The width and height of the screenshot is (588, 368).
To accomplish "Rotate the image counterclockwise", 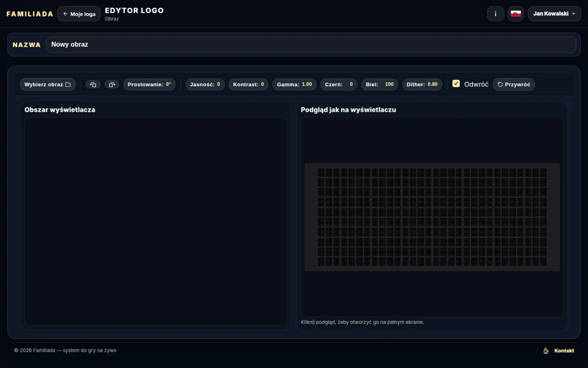I will 93,85.
